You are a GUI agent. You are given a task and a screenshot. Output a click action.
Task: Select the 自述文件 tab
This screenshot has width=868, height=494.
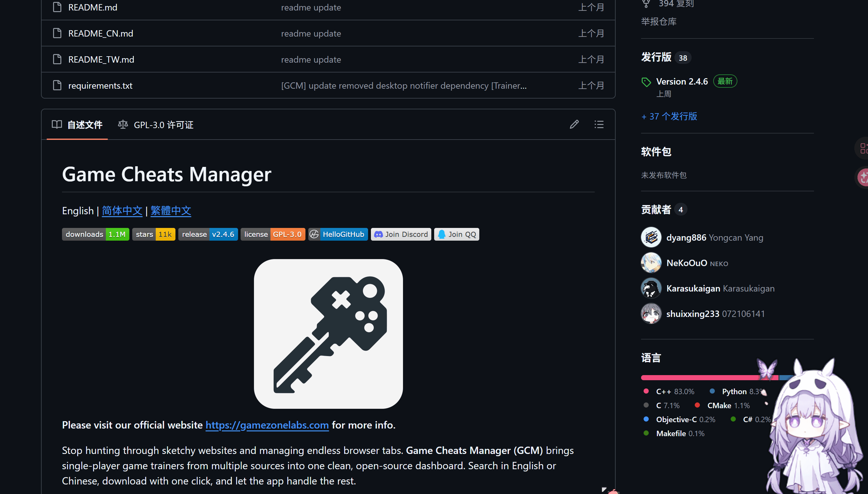tap(77, 125)
